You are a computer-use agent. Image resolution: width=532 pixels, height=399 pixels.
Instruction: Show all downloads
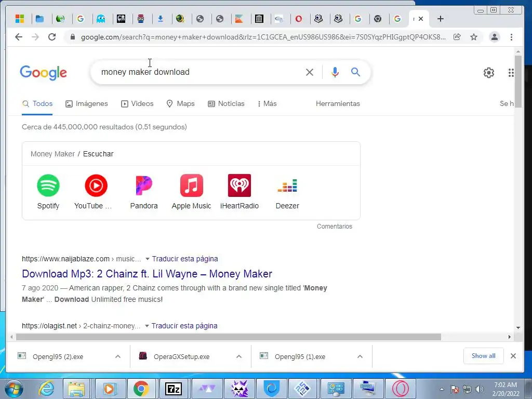[484, 356]
